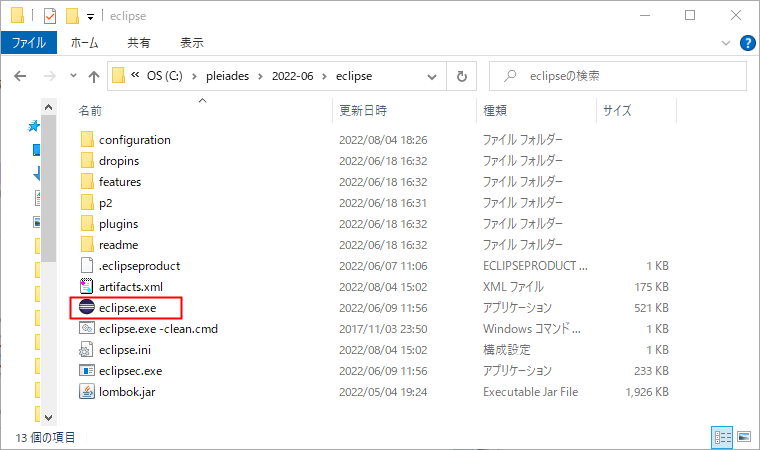Click the 1,926 KB size value
Screen dimensions: 760x450
click(x=647, y=392)
